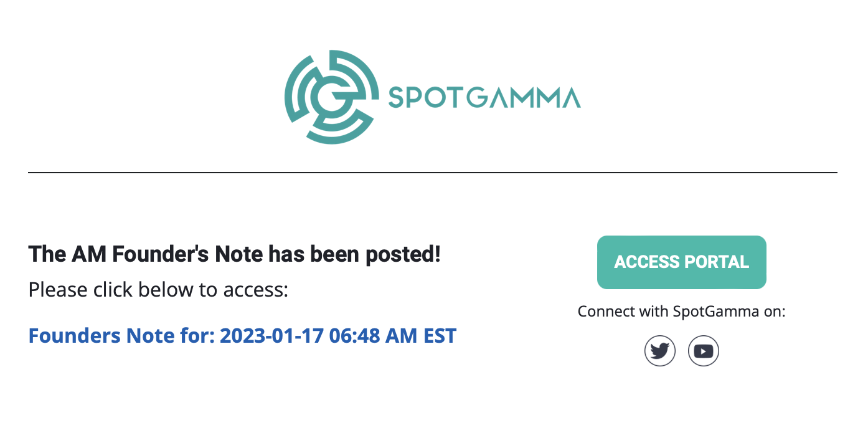The height and width of the screenshot is (425, 868).
Task: Click the circular SpotGamma logo emblem
Action: [332, 97]
